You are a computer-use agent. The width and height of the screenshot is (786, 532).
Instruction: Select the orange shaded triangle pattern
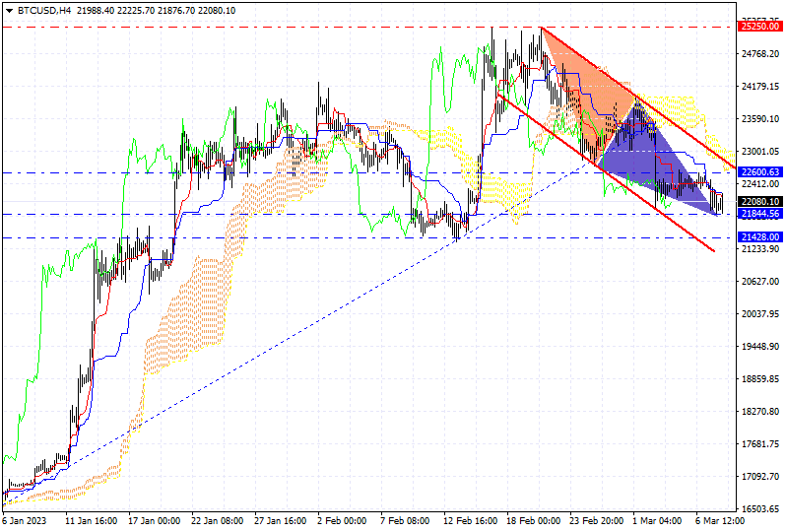click(x=591, y=96)
